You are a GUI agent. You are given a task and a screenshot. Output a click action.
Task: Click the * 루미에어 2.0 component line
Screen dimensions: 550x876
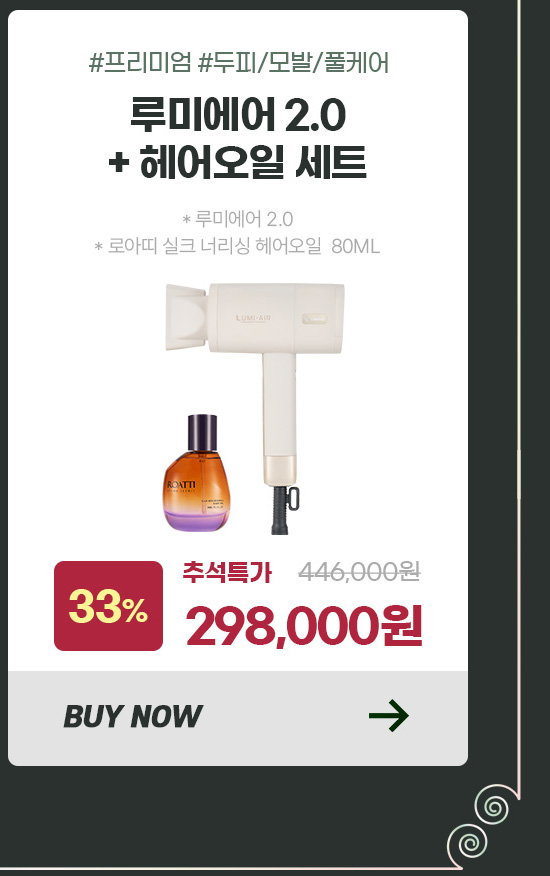(x=238, y=219)
